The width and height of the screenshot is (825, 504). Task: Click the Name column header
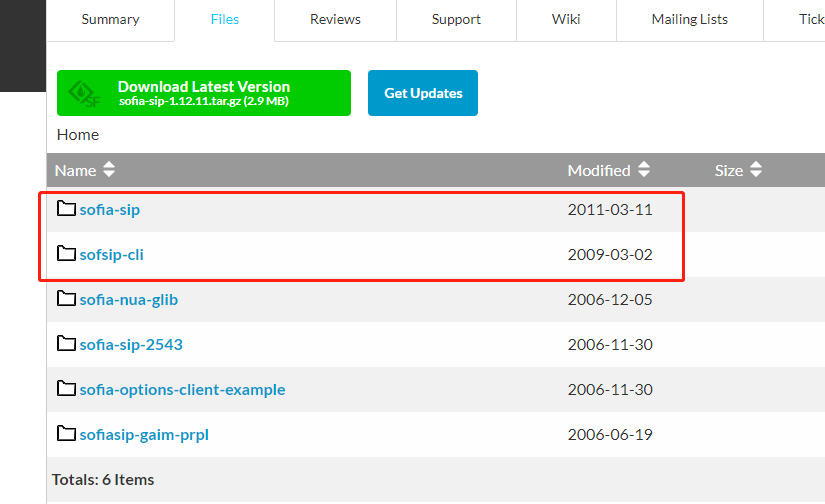[x=75, y=170]
